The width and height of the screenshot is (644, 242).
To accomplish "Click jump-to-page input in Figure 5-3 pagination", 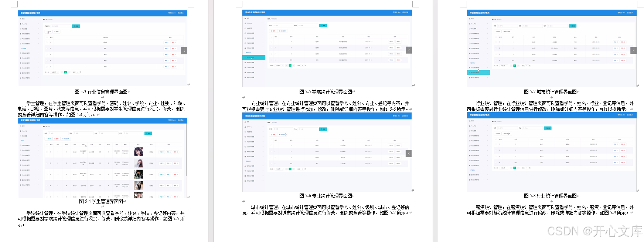I will (78, 72).
